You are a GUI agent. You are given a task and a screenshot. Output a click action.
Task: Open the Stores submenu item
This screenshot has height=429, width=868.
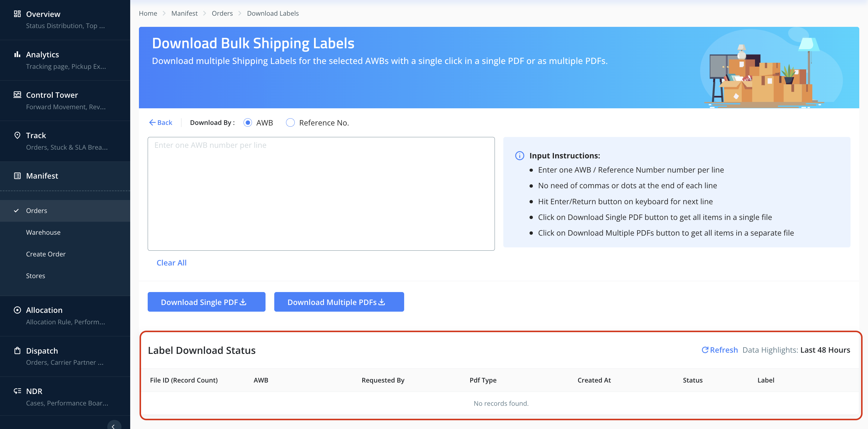point(35,276)
